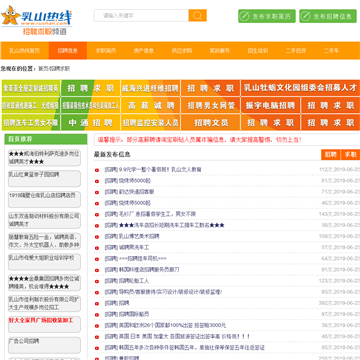Open sidebar item 广告公司招聘
The width and height of the screenshot is (360, 360).
[x=44, y=345]
